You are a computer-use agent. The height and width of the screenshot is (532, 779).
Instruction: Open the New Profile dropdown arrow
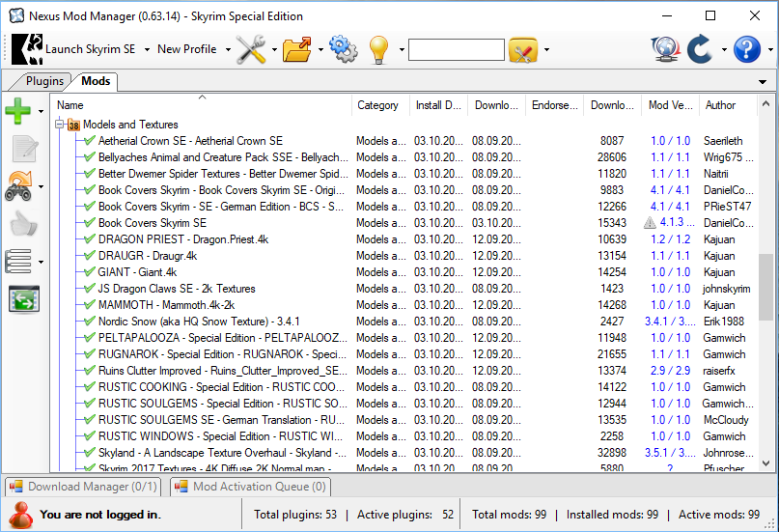click(x=228, y=49)
